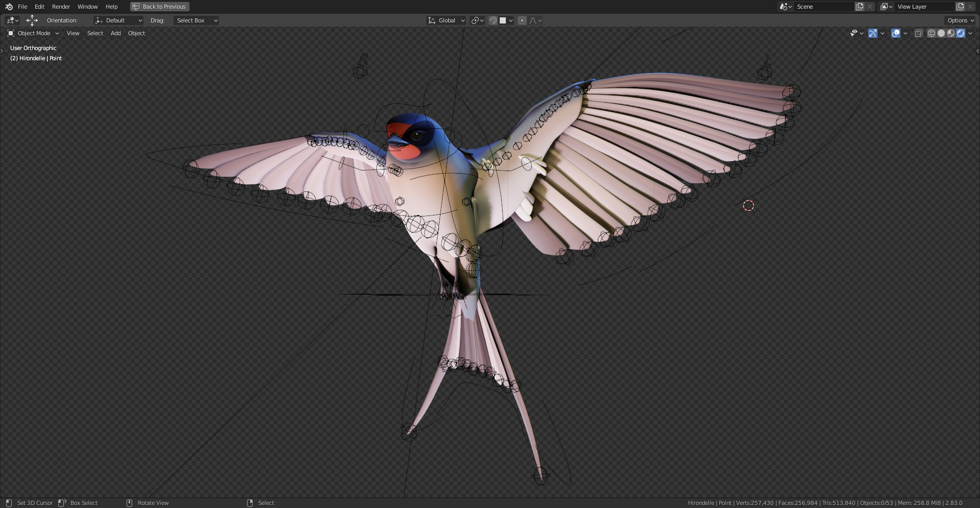Click the 3D cursor in the viewport
980x508 pixels.
pyautogui.click(x=748, y=206)
